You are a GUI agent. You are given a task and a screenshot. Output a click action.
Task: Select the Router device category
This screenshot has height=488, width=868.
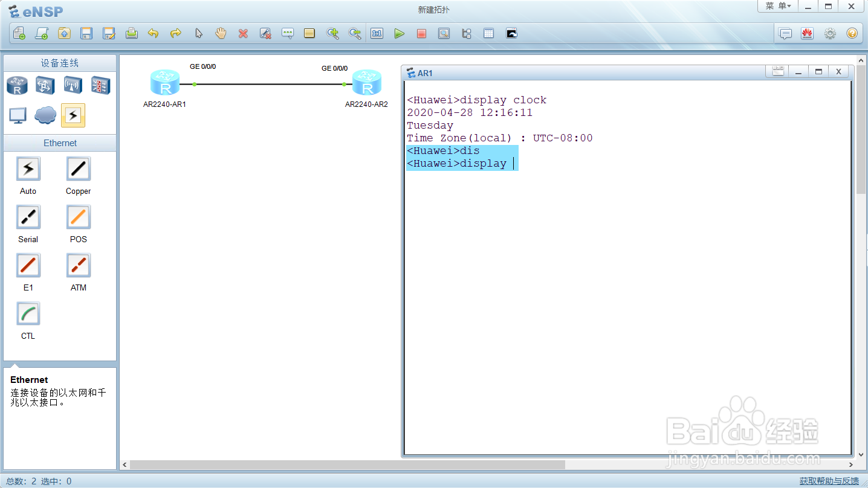coord(17,85)
